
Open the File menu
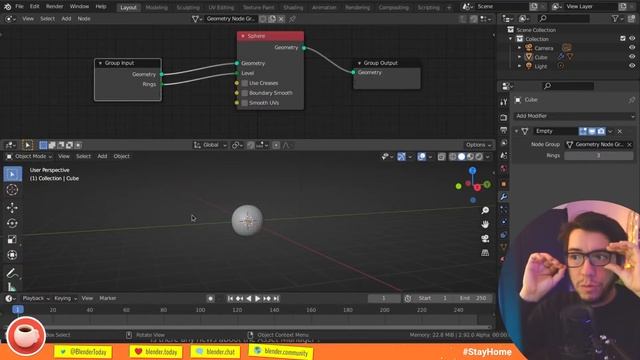19,7
